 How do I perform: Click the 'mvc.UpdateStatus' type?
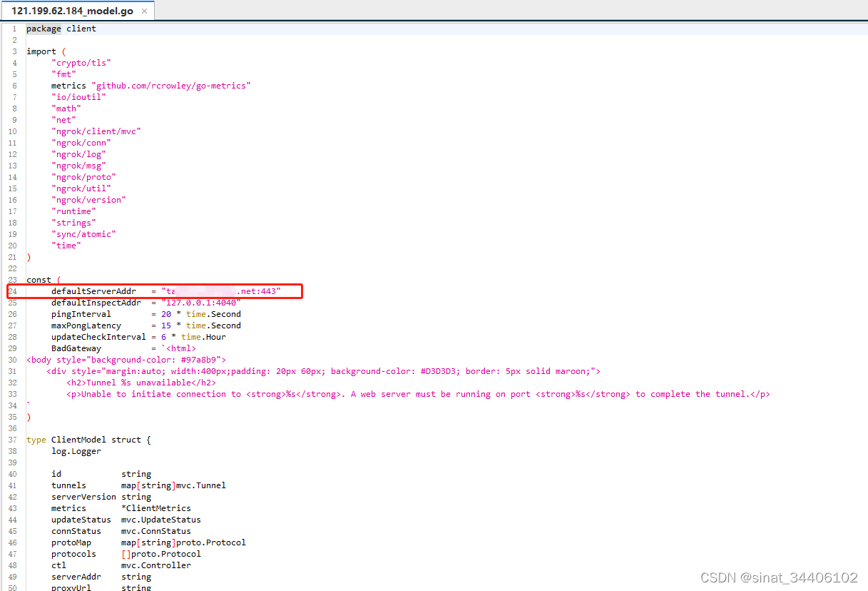[161, 520]
